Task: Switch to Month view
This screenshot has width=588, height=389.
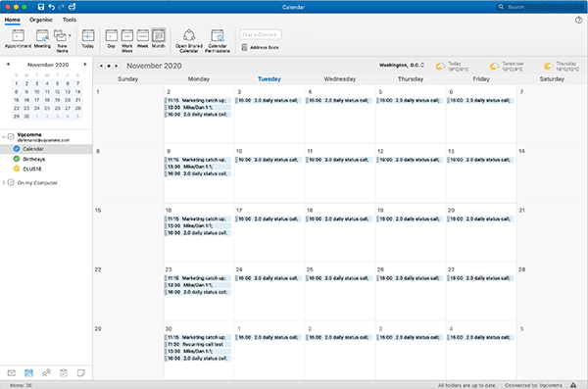Action: click(158, 39)
